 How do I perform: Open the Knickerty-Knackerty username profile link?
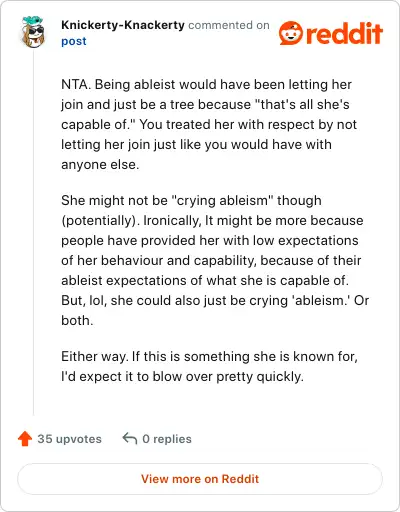coord(123,25)
